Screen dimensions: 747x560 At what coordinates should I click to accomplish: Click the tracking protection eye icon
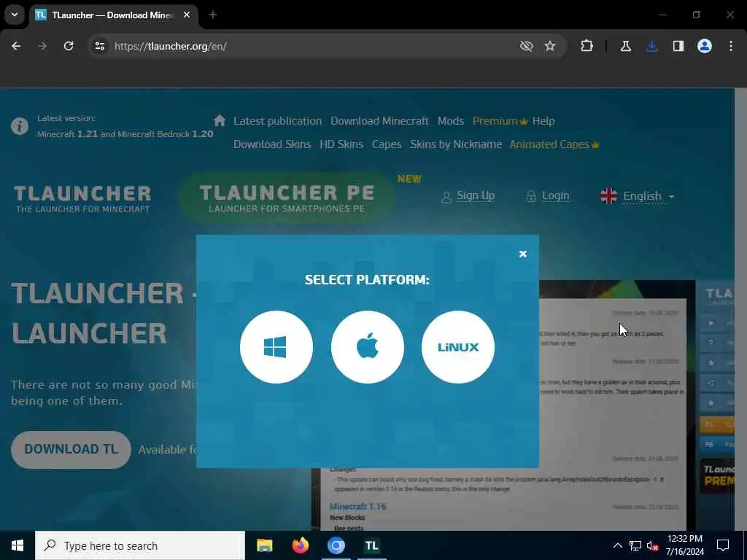tap(526, 46)
